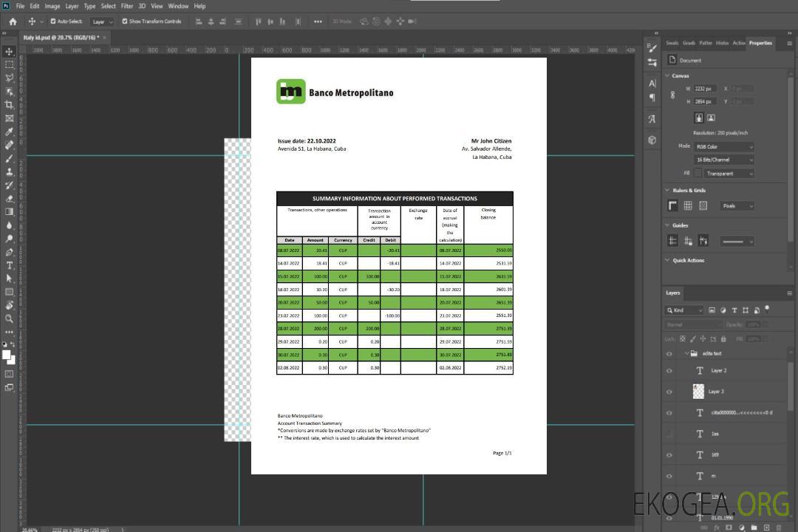
Task: Switch to the Swatches panel tab
Action: 672,43
